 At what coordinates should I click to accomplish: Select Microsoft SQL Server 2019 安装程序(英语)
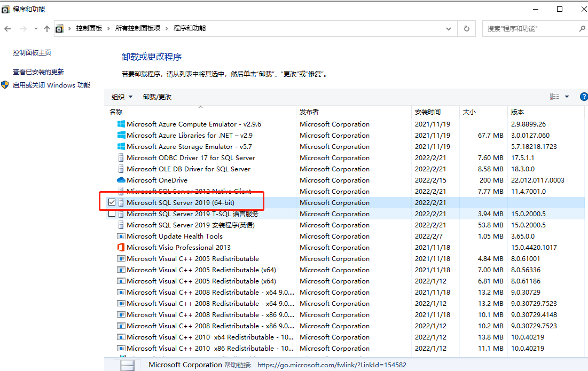[x=191, y=225]
